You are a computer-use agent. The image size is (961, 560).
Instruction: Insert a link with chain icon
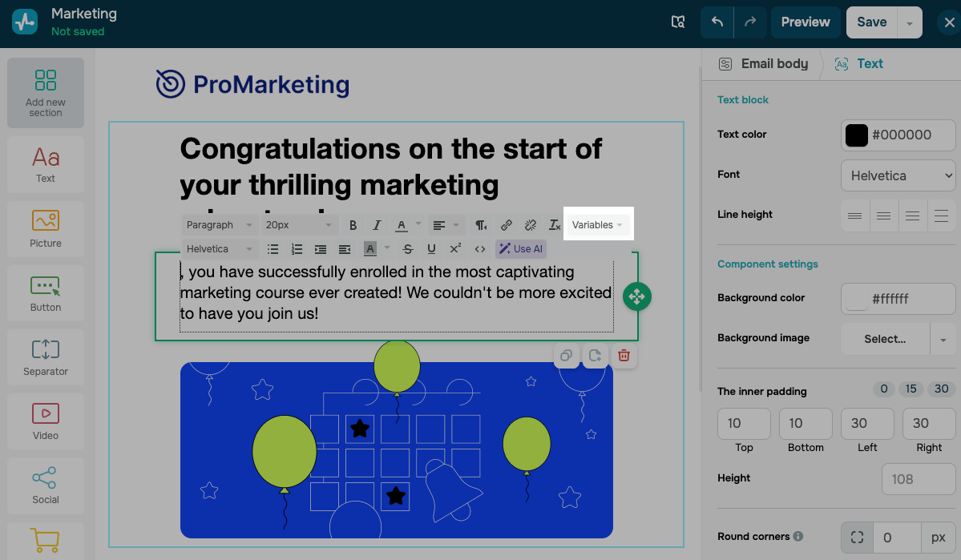[x=507, y=225]
